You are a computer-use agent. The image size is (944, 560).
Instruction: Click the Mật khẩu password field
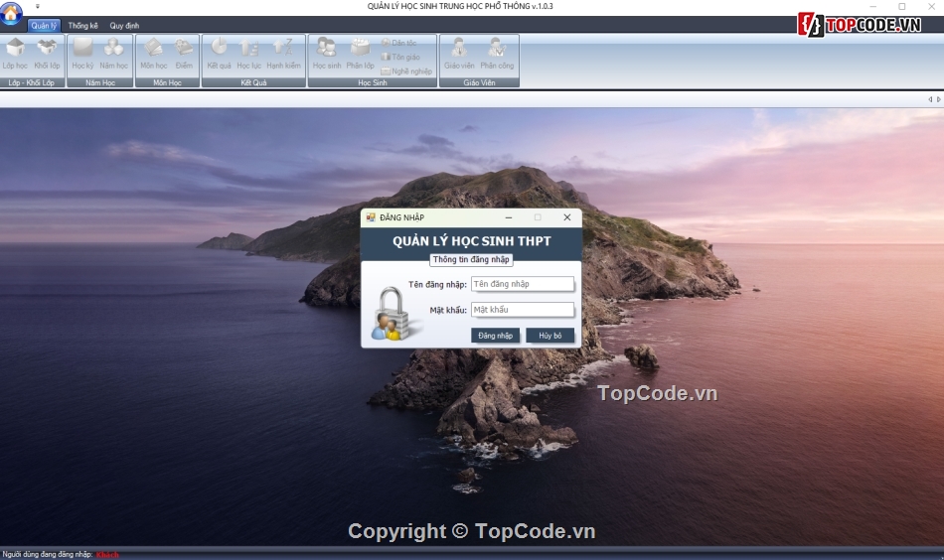point(523,310)
